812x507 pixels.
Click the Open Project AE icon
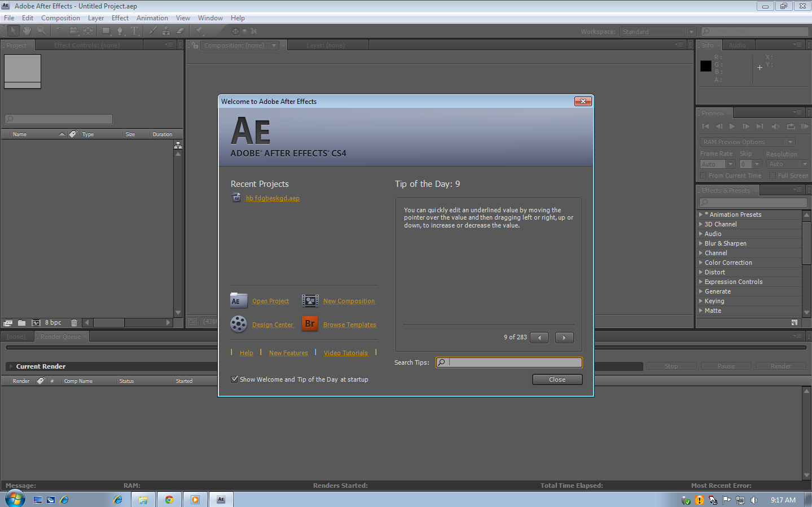(239, 300)
